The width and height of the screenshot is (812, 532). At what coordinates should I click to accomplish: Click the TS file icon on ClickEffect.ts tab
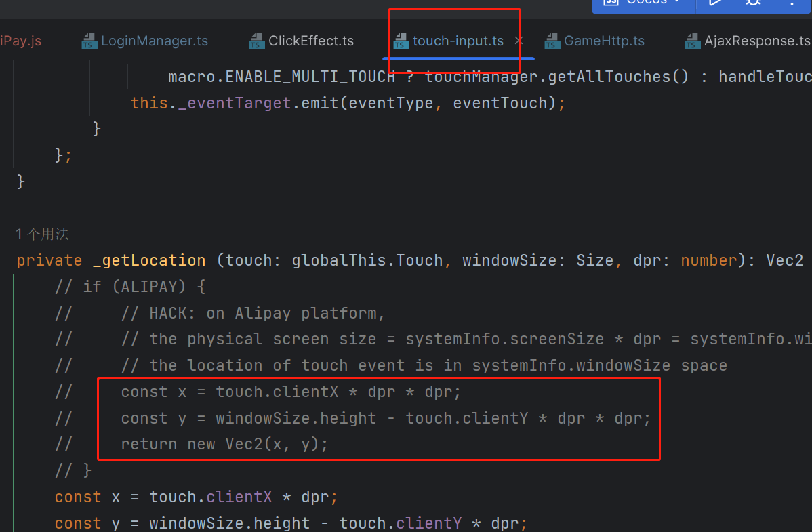(257, 41)
